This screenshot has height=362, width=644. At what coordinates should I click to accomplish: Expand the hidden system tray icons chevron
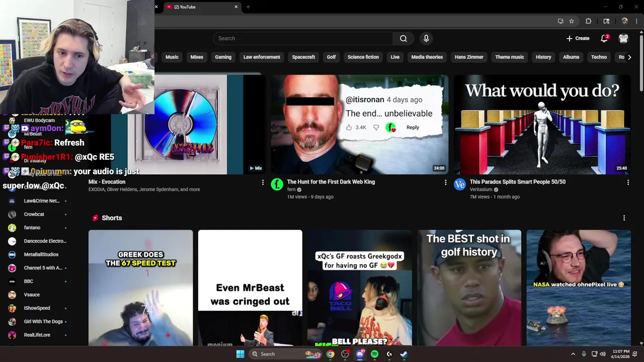coord(573,354)
